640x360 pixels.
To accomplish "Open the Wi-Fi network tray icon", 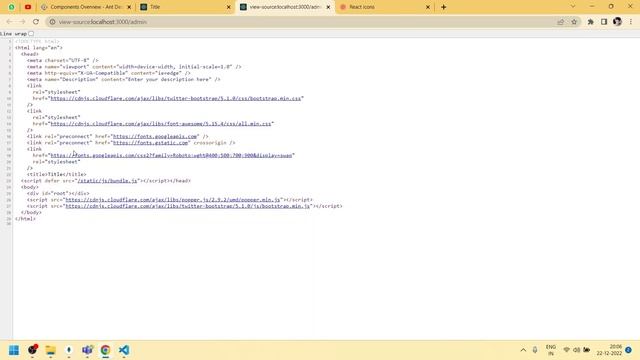I will (x=567, y=350).
